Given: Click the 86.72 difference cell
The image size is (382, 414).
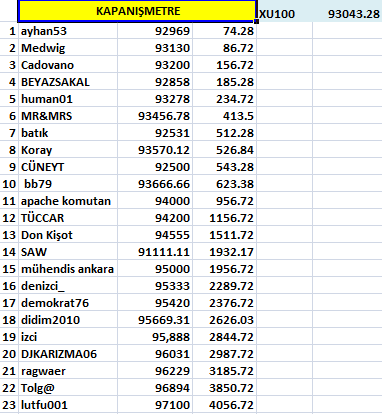Looking at the screenshot, I should 225,48.
